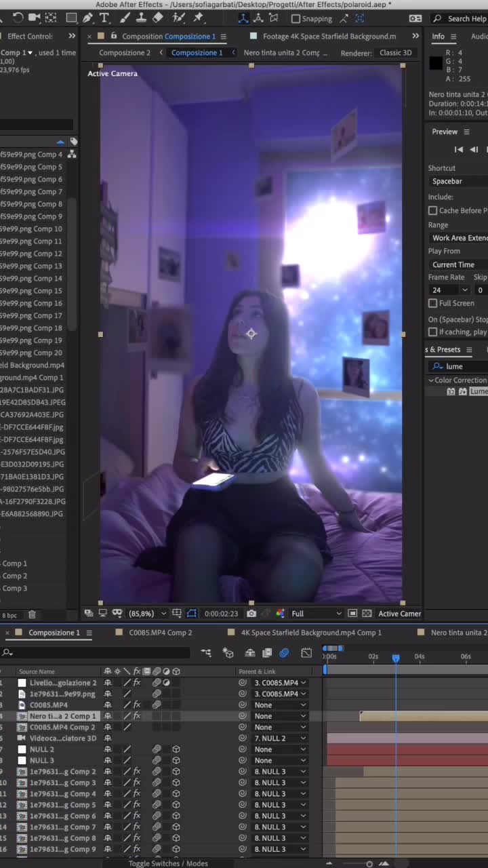Enable the Snapping checkbox
The width and height of the screenshot is (488, 868).
click(x=296, y=19)
